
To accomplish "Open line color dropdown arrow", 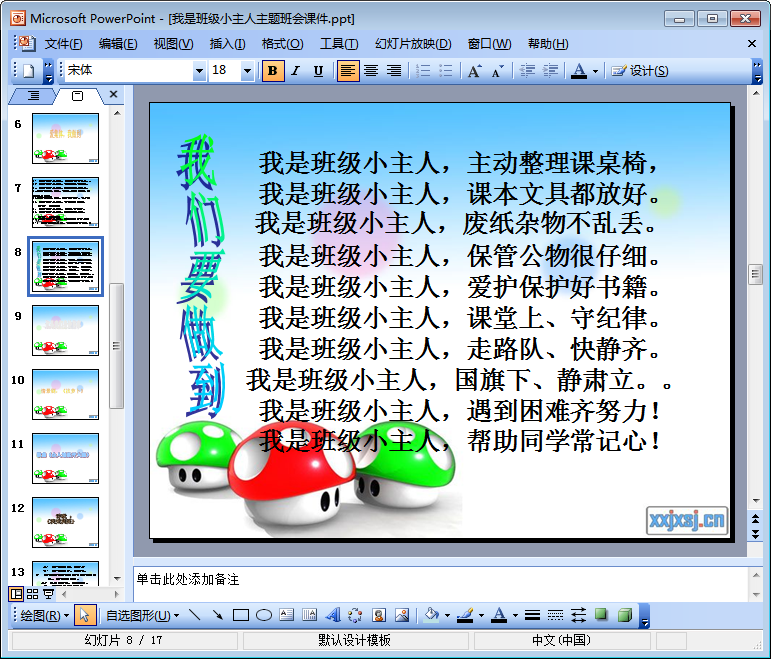I will tap(481, 615).
